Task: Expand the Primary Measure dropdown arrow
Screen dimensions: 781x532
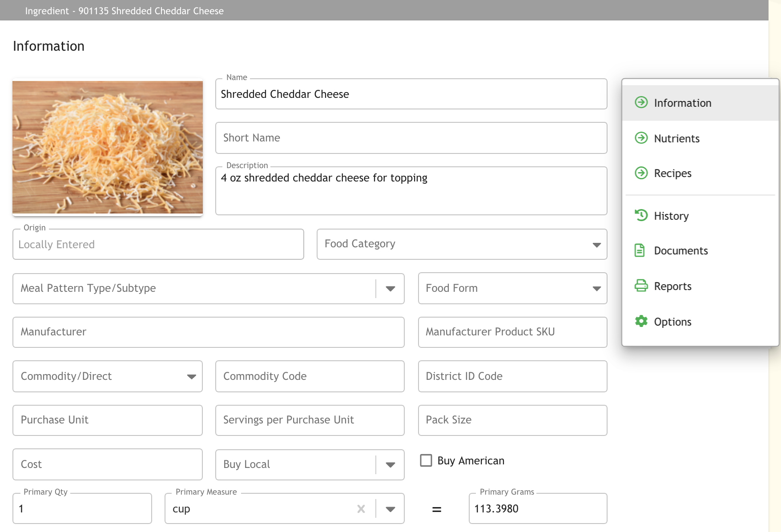Action: (x=390, y=509)
